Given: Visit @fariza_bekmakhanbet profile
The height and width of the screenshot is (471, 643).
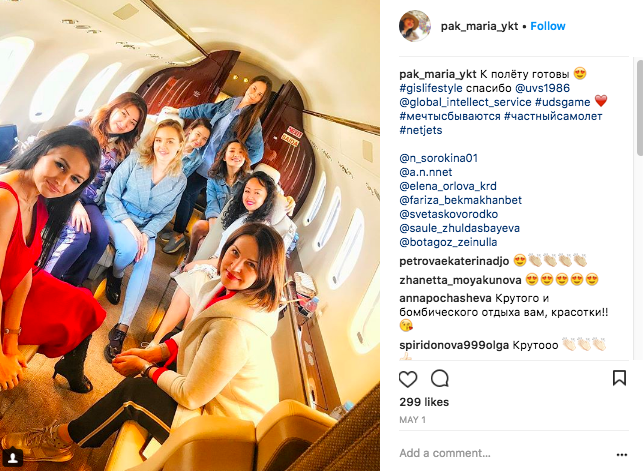Looking at the screenshot, I should [x=461, y=200].
